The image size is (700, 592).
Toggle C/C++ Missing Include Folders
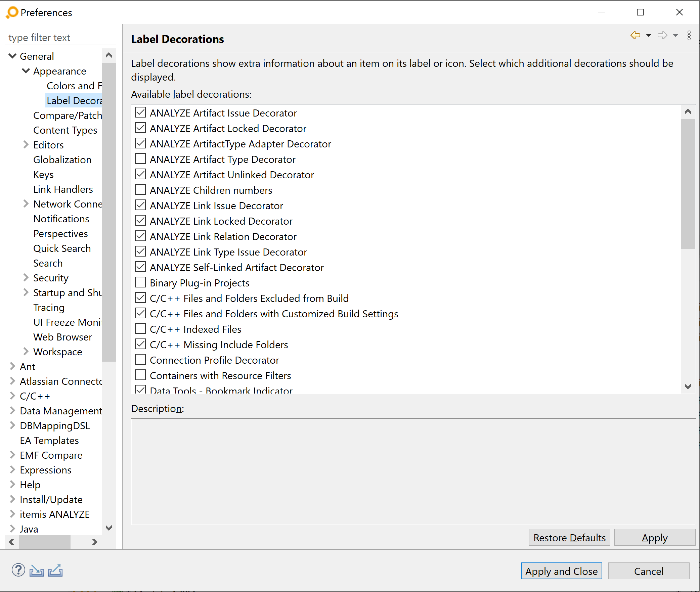pyautogui.click(x=140, y=344)
